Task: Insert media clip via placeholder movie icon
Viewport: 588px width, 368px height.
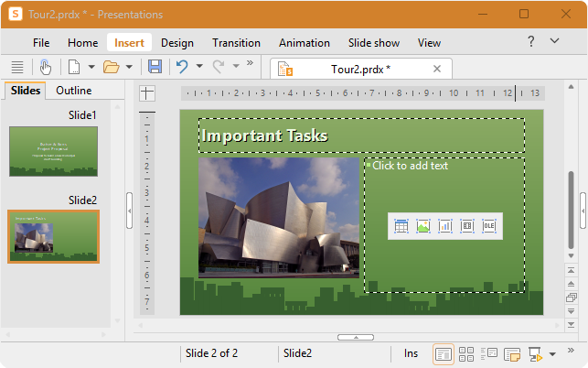Action: (x=467, y=226)
